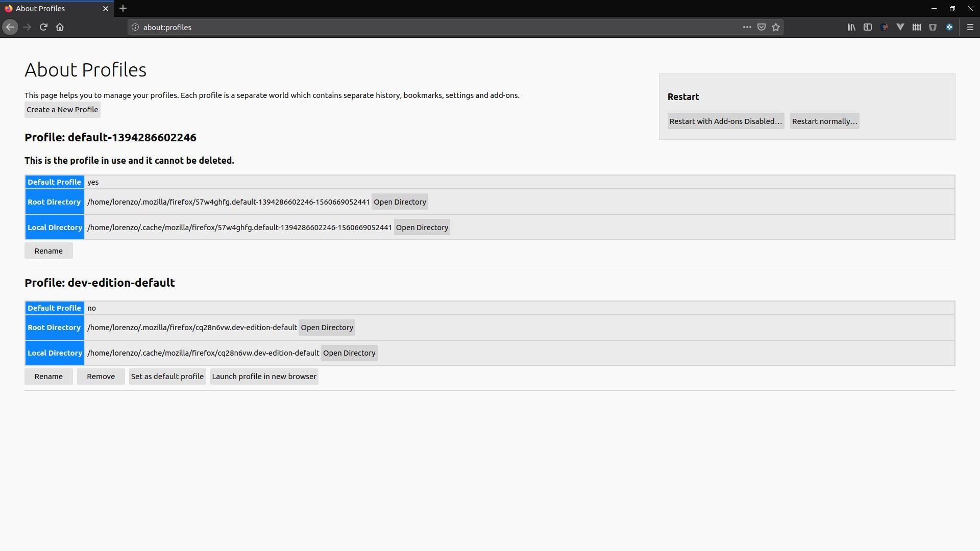Bookmark this page with the star

tap(776, 27)
